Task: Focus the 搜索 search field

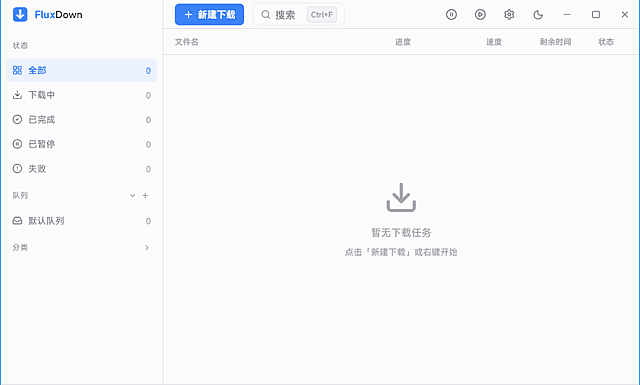Action: [299, 15]
